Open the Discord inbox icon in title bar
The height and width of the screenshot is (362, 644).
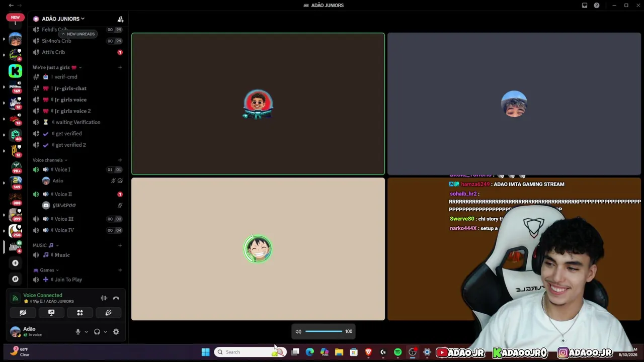tap(585, 6)
